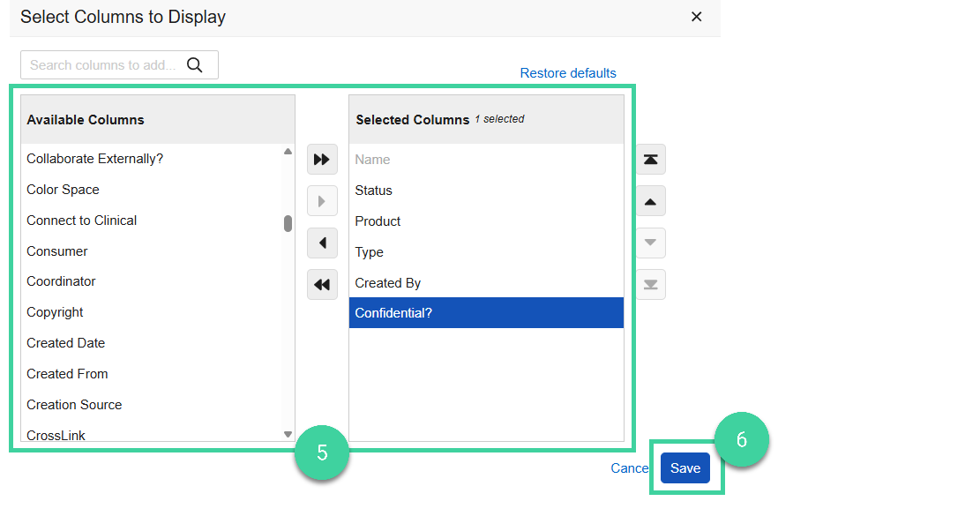Image resolution: width=980 pixels, height=516 pixels.
Task: Move selected column up one position
Action: pyautogui.click(x=651, y=201)
